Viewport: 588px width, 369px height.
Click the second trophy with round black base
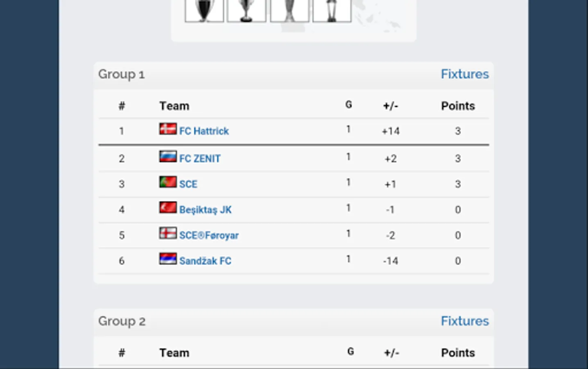click(247, 10)
